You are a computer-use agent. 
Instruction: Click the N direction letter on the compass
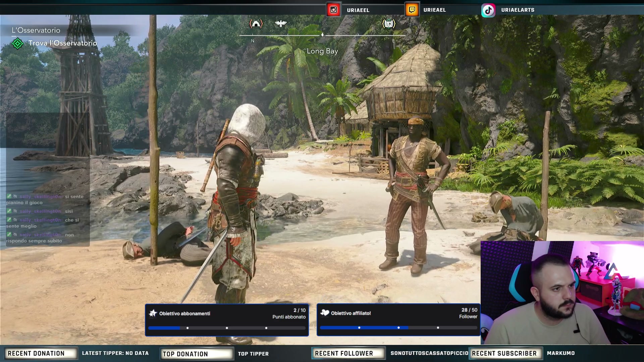click(x=253, y=41)
